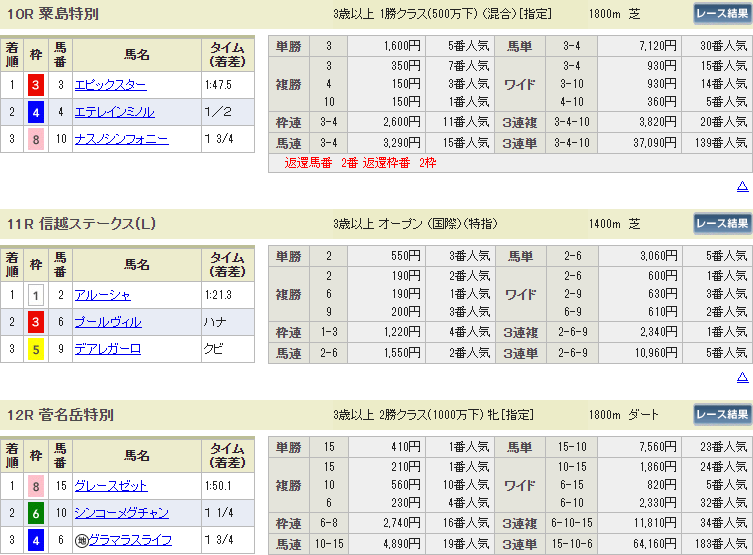Click the ハナ margin for プールヴィル
This screenshot has width=753, height=555.
(x=215, y=322)
